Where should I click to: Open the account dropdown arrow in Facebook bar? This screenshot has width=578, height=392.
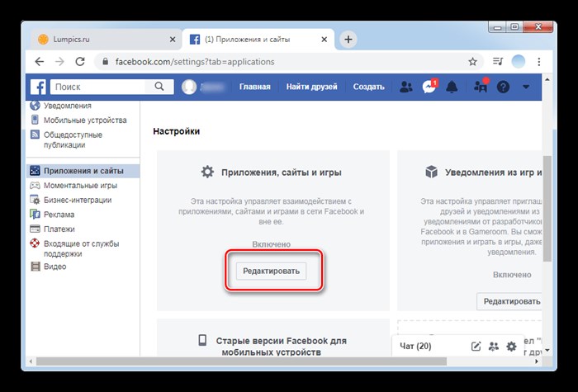526,87
